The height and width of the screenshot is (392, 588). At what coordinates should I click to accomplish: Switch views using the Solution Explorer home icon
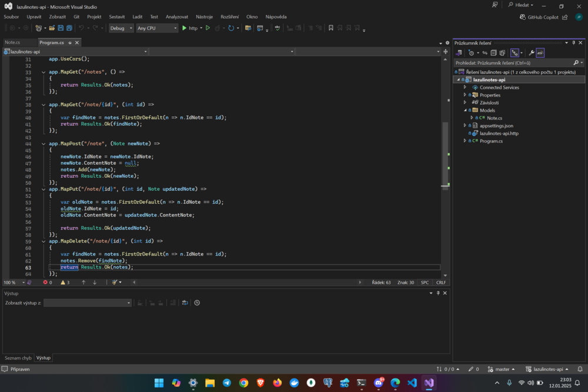(459, 53)
